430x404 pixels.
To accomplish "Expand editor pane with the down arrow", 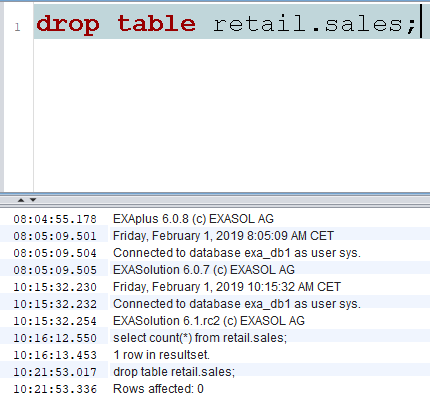I will 33,200.
